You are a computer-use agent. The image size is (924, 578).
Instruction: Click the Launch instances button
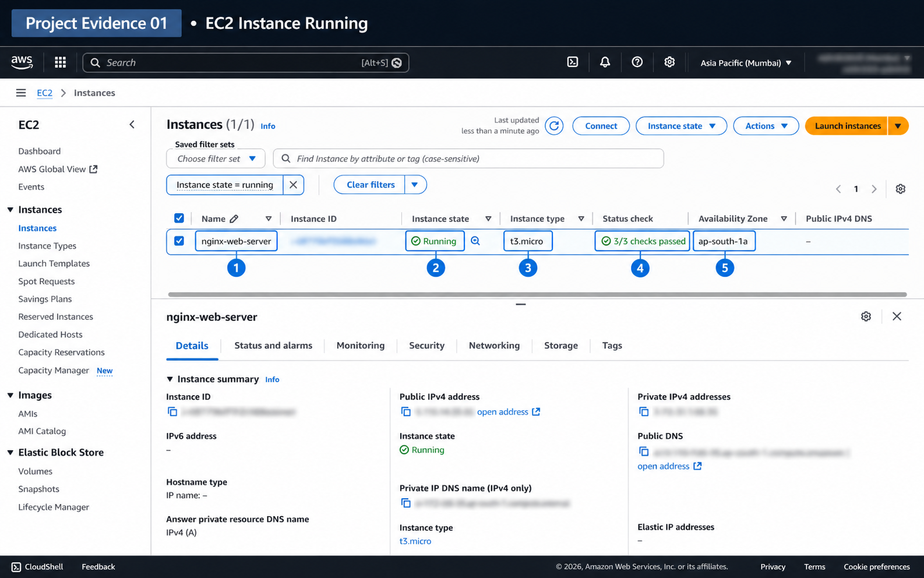pos(847,126)
